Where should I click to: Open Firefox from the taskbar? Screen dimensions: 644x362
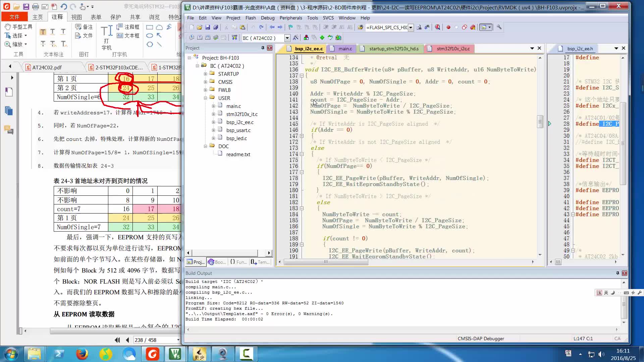82,354
